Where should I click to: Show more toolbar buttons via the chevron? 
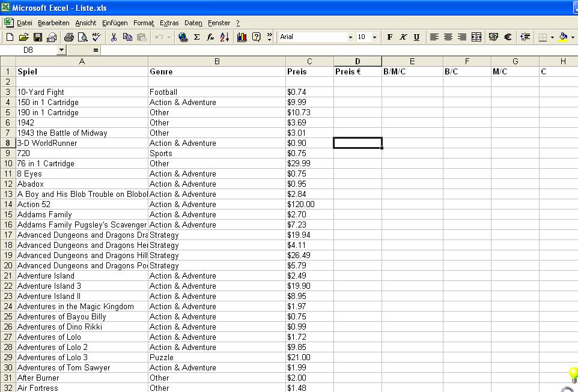tap(269, 37)
